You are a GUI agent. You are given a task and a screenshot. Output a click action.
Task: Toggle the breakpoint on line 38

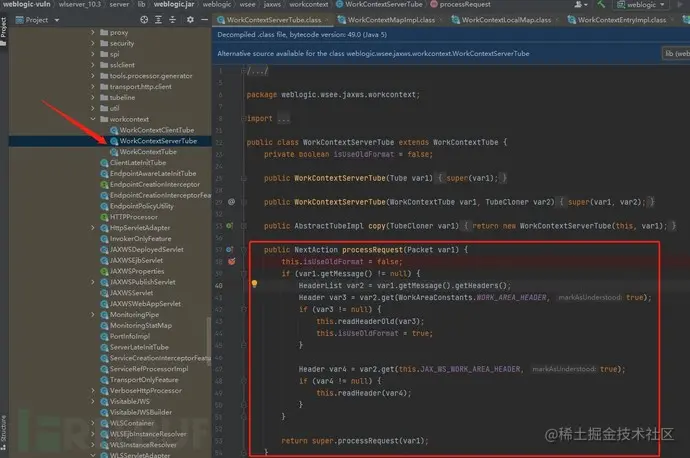231,261
